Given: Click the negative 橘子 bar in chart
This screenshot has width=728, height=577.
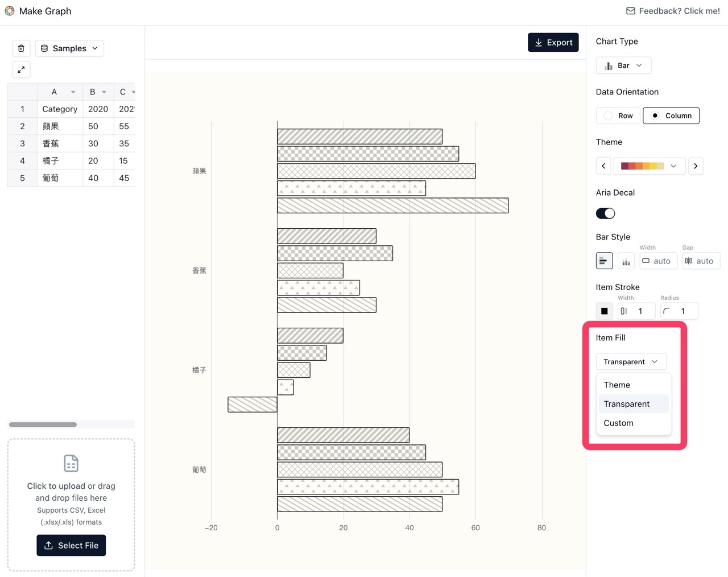Looking at the screenshot, I should pos(253,405).
